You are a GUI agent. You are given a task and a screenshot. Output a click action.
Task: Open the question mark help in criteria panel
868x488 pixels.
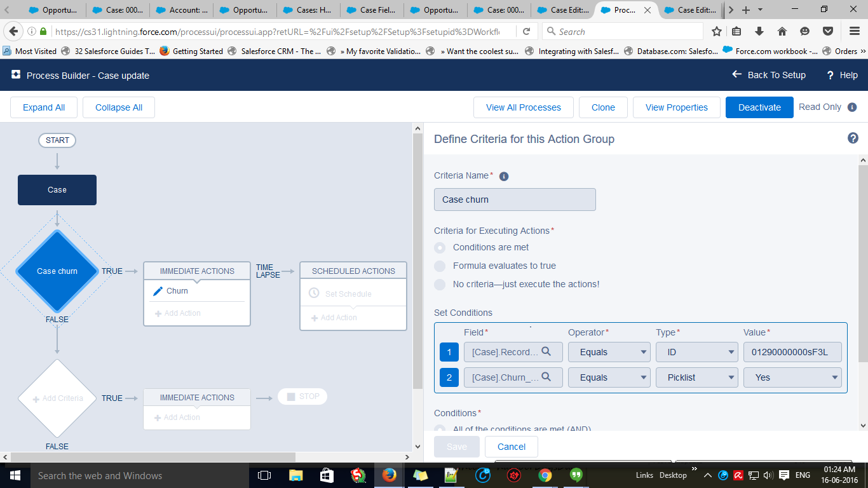(x=853, y=138)
